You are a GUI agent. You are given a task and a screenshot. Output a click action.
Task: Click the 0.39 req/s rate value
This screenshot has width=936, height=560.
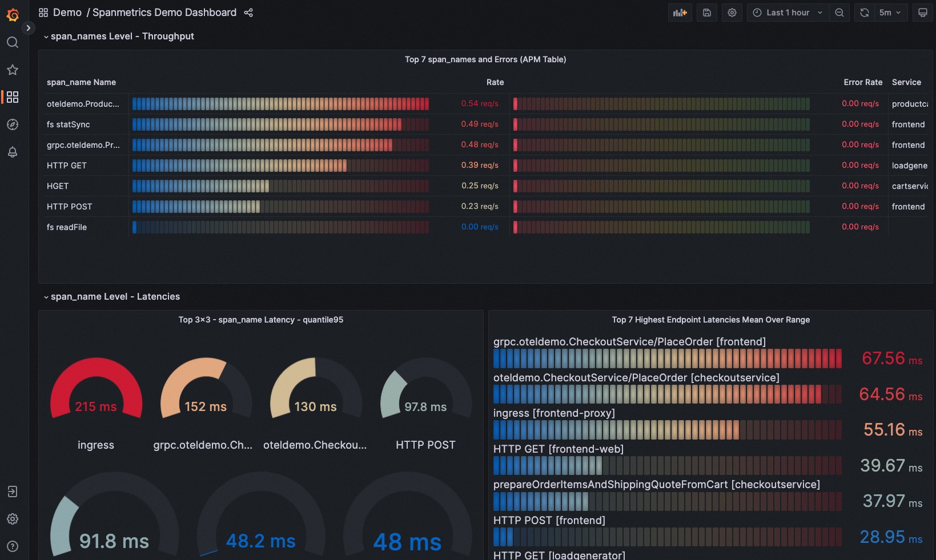pyautogui.click(x=480, y=166)
